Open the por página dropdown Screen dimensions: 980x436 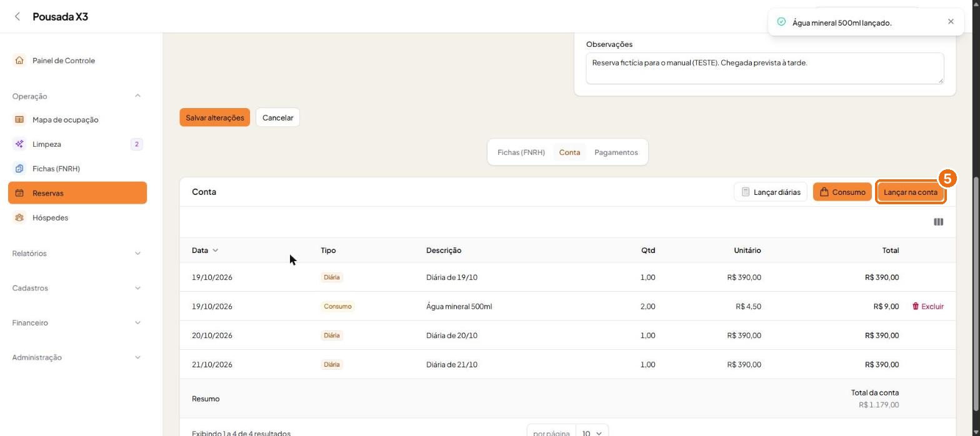[592, 432]
